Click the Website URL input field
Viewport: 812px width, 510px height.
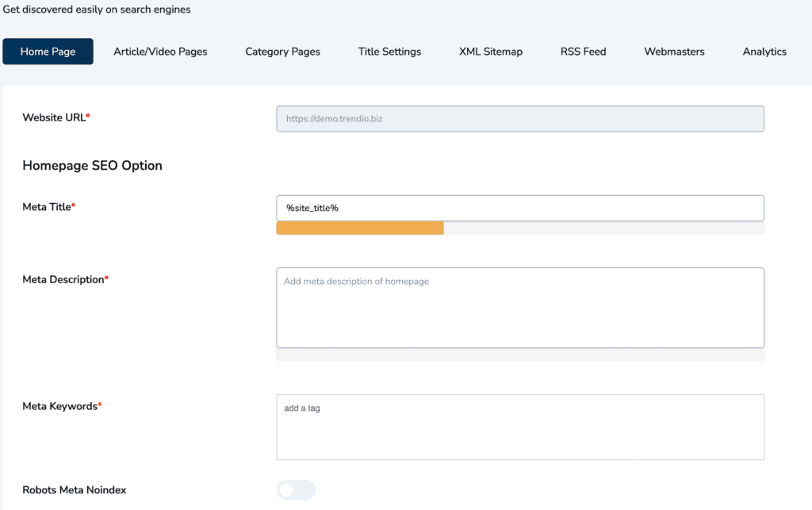519,118
